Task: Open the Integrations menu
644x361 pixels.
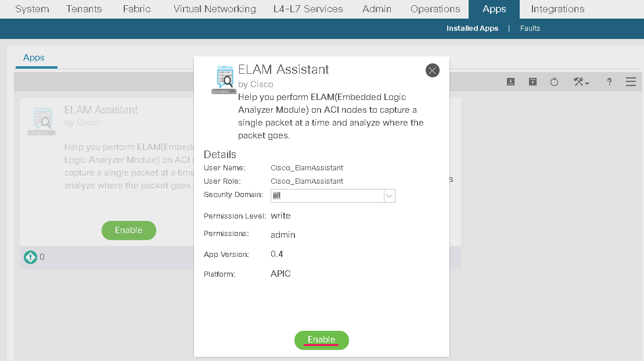Action: pyautogui.click(x=557, y=9)
